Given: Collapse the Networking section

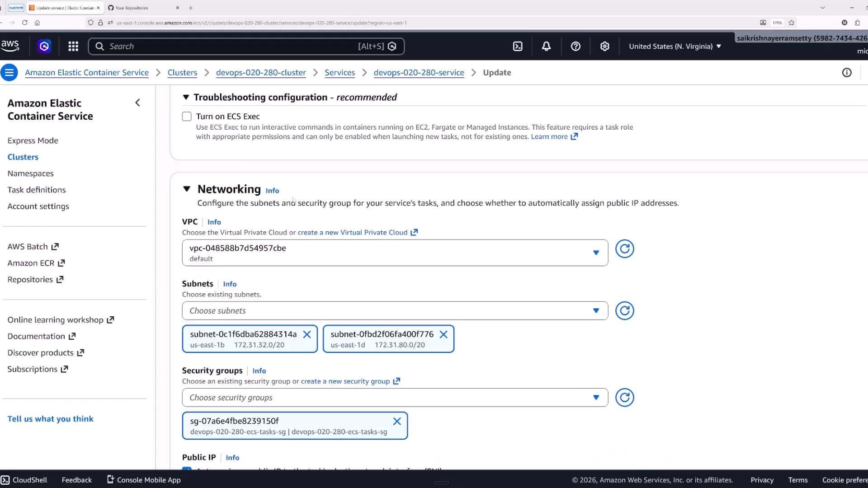Looking at the screenshot, I should pos(187,189).
